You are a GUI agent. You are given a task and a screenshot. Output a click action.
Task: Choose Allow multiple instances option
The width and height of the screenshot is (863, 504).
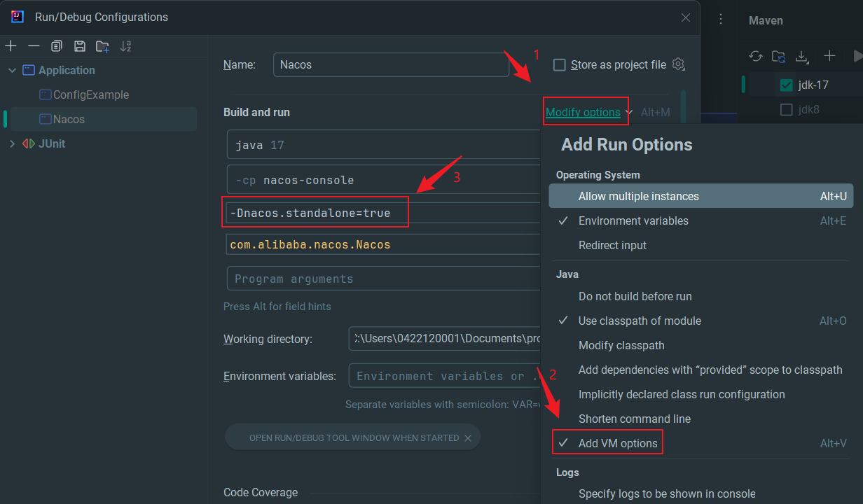pos(638,196)
